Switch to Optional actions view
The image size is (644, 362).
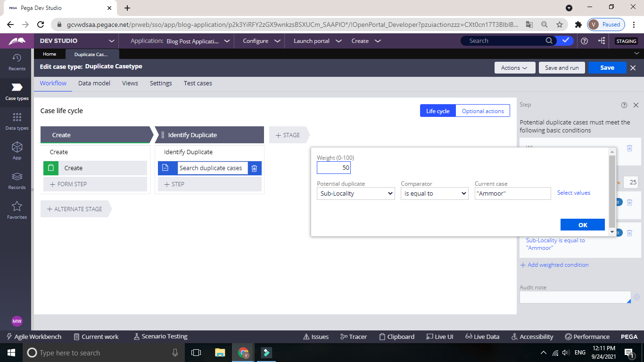(483, 111)
